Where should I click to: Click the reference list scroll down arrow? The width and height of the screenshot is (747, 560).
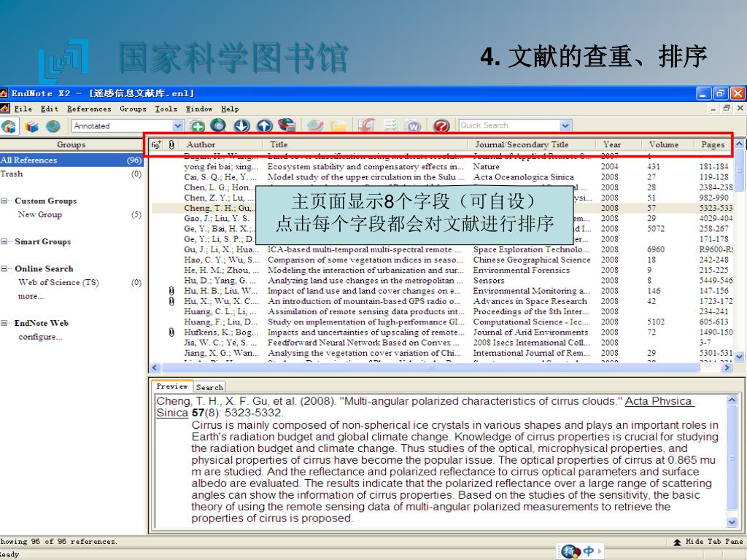pos(739,356)
